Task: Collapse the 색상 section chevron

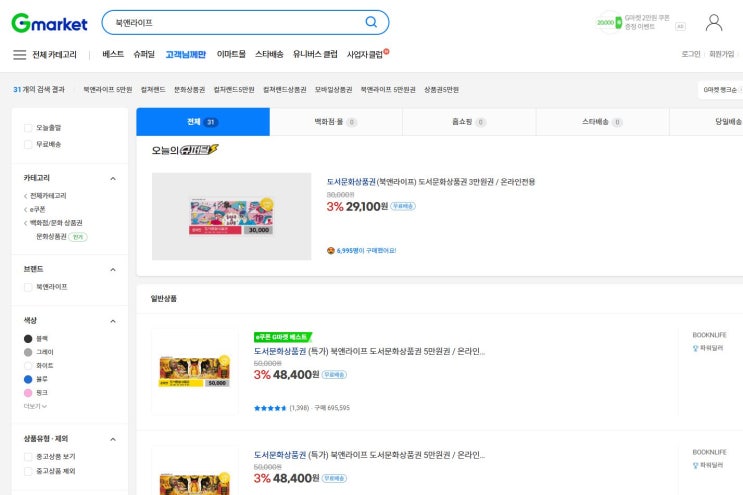Action: tap(113, 321)
